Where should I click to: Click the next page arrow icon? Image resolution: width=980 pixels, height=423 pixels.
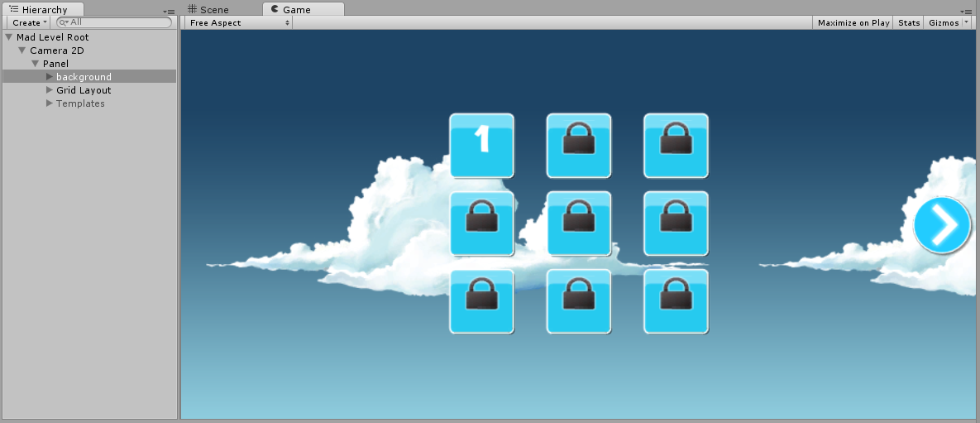click(x=942, y=224)
